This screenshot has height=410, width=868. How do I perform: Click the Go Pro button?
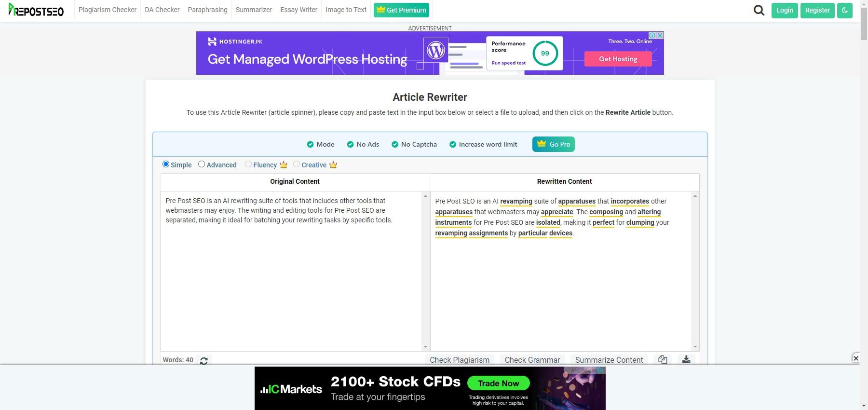click(x=554, y=144)
